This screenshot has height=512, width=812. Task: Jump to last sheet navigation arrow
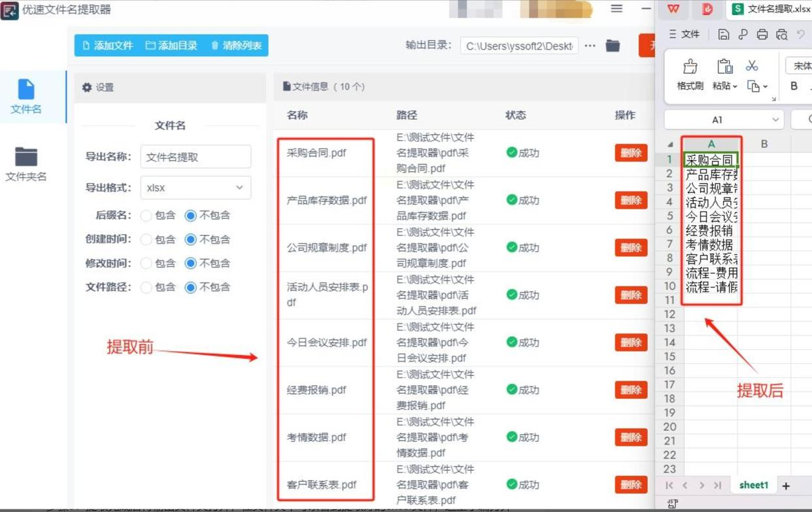click(718, 485)
